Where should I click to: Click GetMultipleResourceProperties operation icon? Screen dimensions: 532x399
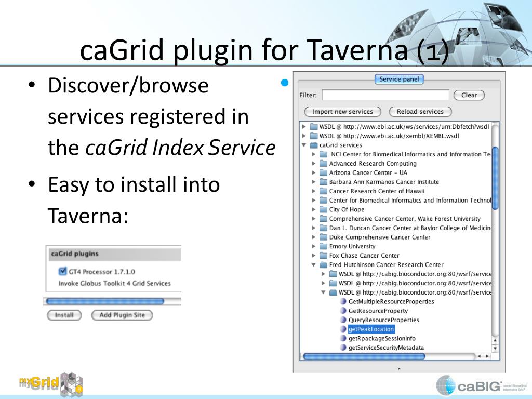tap(343, 301)
